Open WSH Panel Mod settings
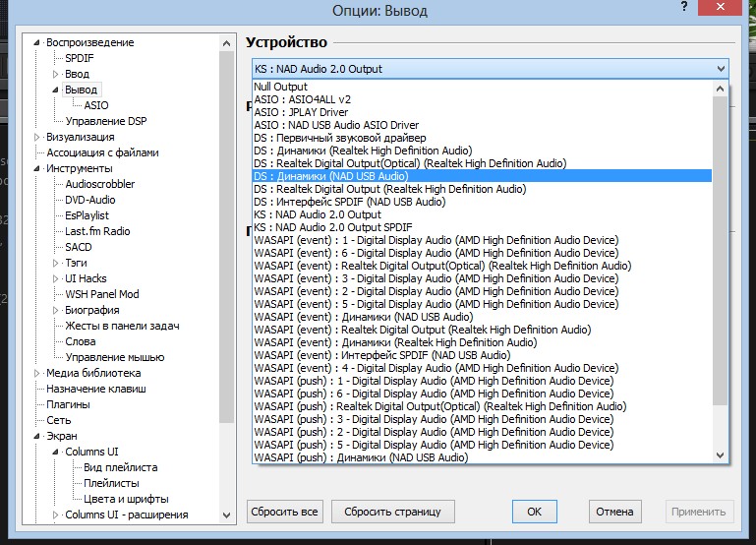The width and height of the screenshot is (756, 545). tap(102, 294)
